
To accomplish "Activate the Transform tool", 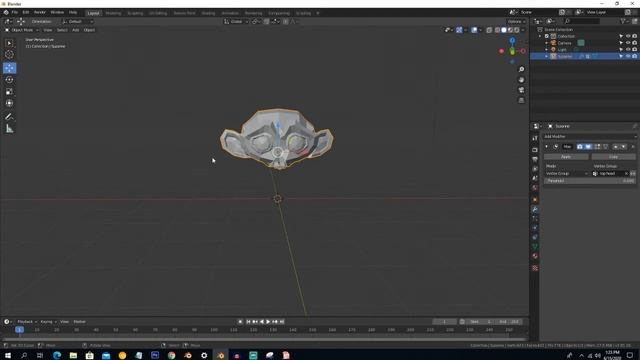I will [x=9, y=103].
